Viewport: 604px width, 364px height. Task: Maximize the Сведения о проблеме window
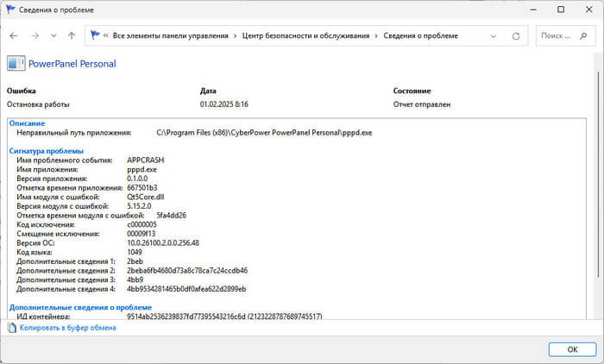pos(560,9)
